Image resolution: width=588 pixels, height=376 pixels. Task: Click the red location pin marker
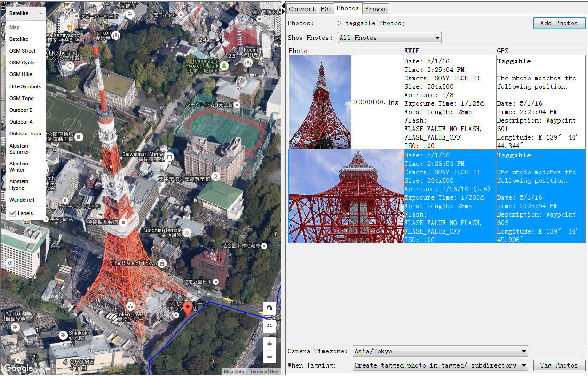(188, 311)
